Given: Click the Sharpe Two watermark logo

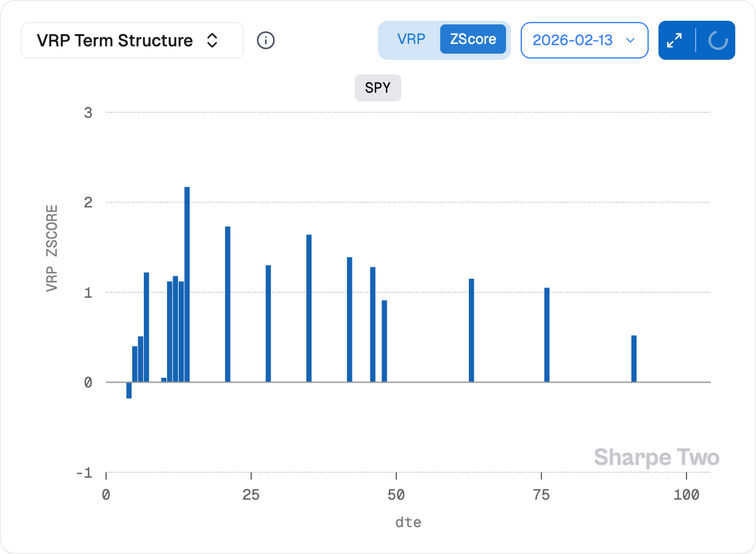Looking at the screenshot, I should [x=656, y=456].
